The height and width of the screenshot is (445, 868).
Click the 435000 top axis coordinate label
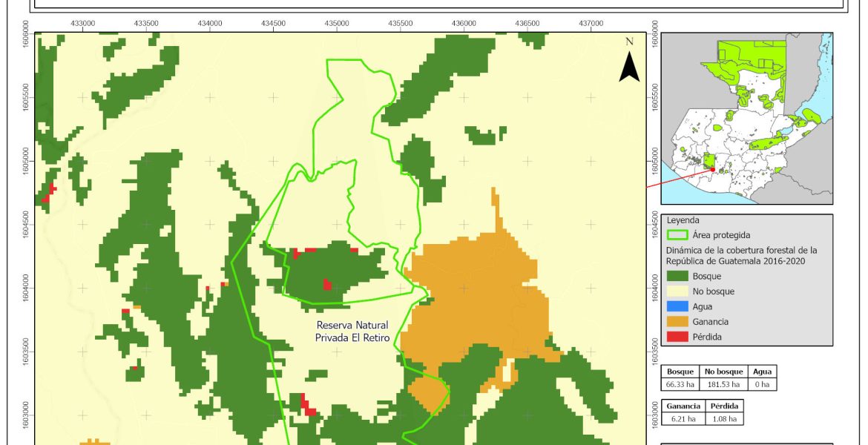pos(337,24)
